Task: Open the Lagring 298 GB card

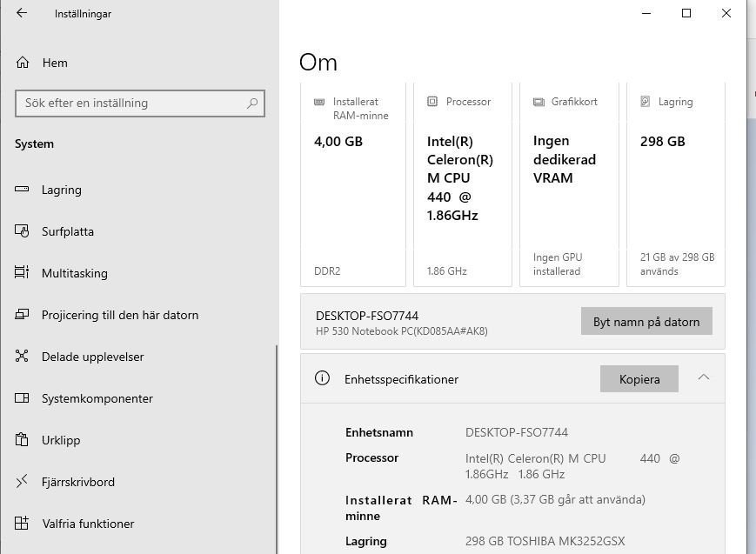Action: [676, 185]
